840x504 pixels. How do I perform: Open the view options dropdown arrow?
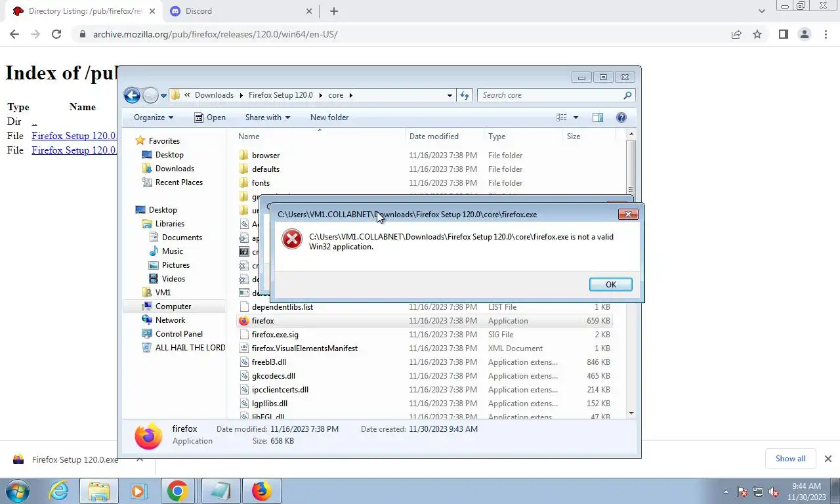point(576,117)
